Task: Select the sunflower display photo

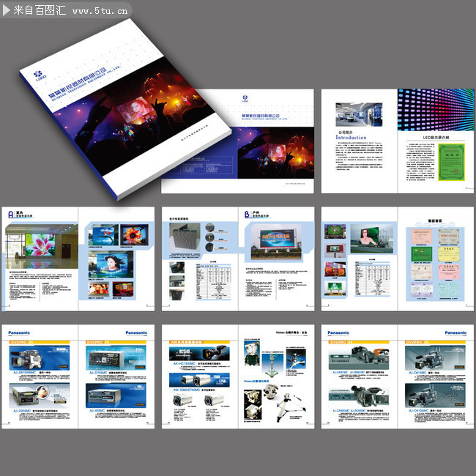Action: tap(134, 234)
